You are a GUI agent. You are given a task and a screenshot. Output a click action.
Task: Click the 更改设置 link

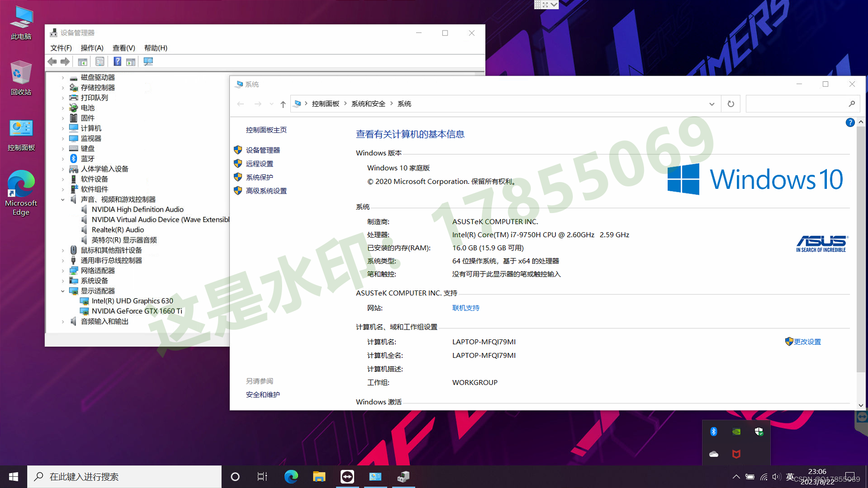coord(807,342)
